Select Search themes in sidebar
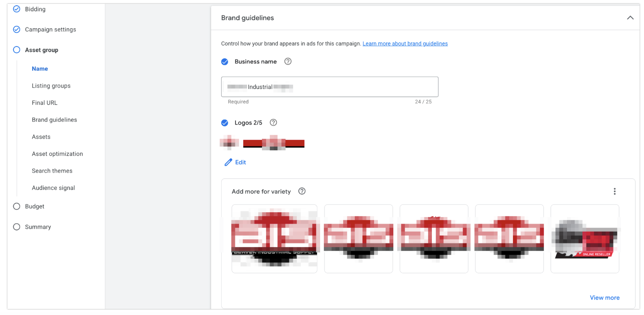The height and width of the screenshot is (315, 644). coord(52,171)
